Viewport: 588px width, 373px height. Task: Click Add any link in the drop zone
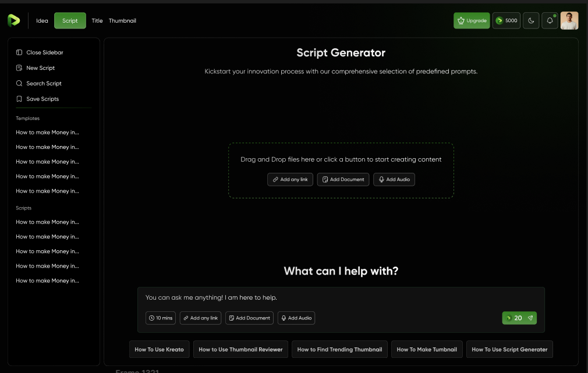click(290, 179)
